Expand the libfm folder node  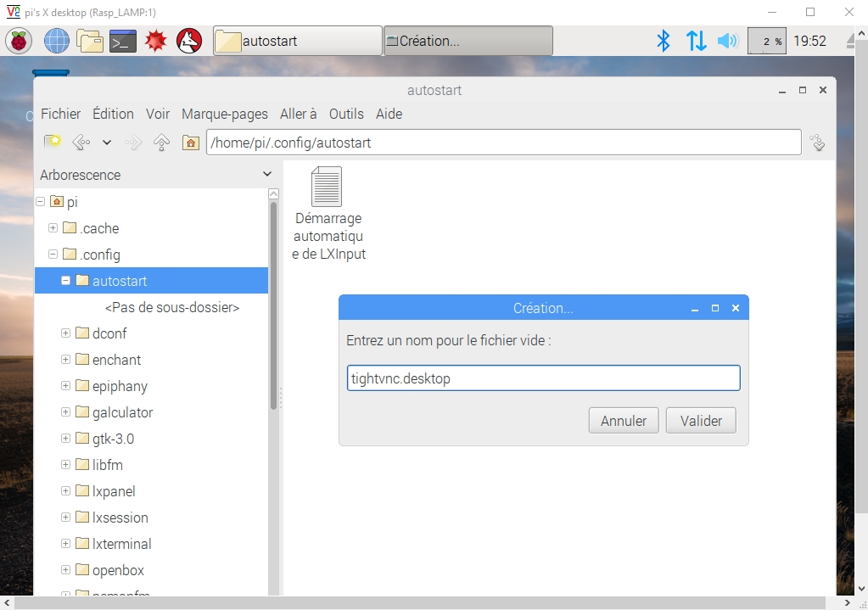pos(65,464)
